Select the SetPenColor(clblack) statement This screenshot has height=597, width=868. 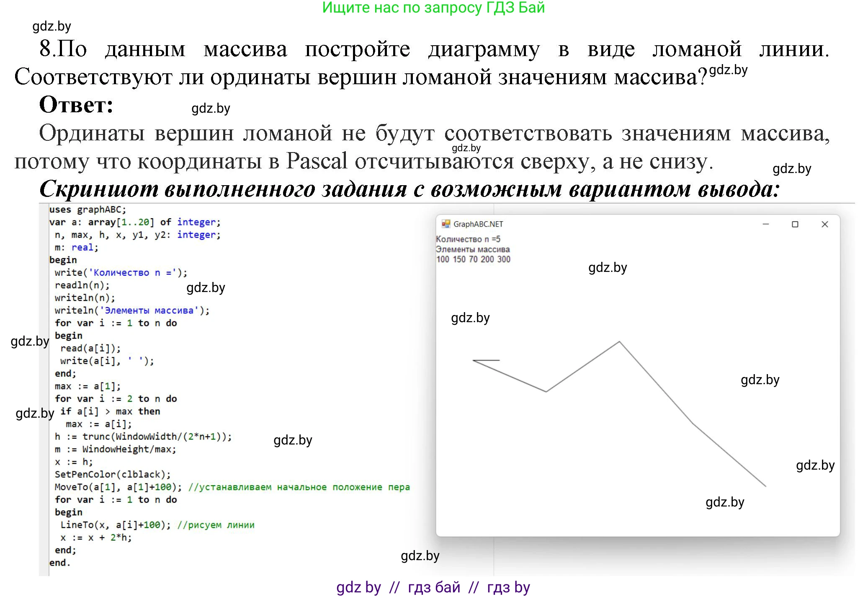tap(112, 474)
